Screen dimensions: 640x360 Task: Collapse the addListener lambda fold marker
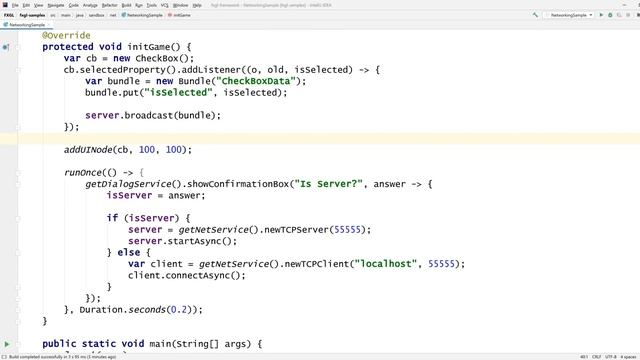[x=18, y=70]
